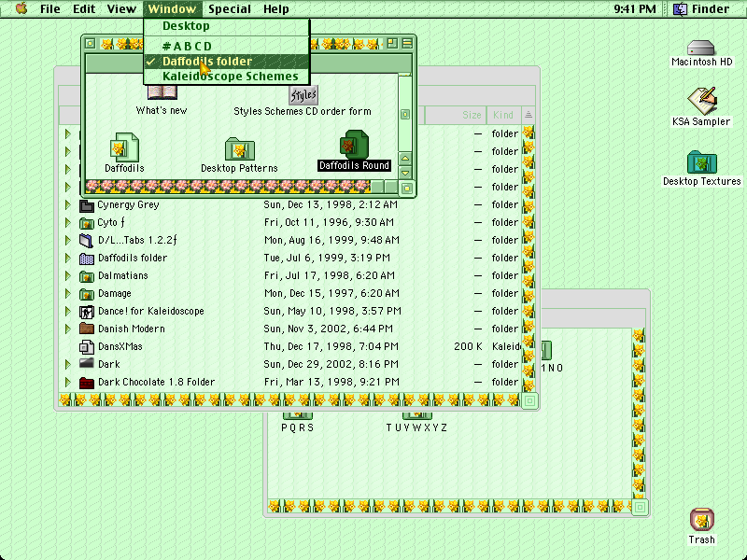Click the Dark folder icon
Image resolution: width=747 pixels, height=560 pixels.
[86, 364]
